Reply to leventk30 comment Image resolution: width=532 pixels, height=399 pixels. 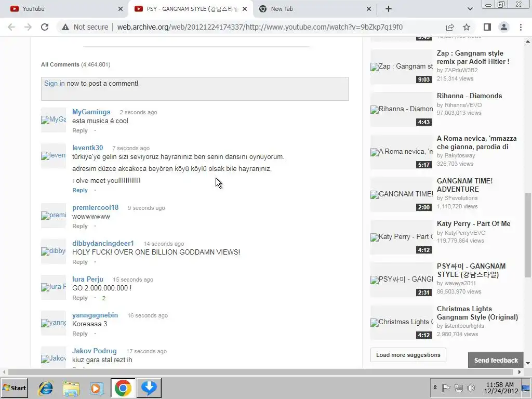coord(80,190)
